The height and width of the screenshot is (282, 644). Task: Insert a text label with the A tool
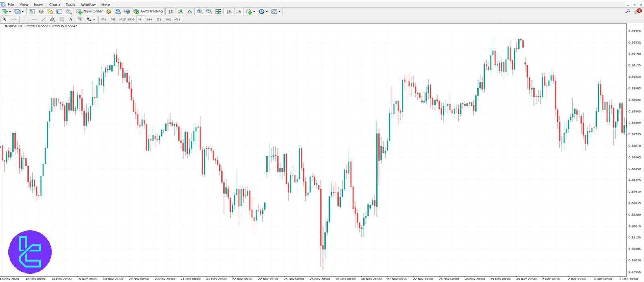pos(71,19)
